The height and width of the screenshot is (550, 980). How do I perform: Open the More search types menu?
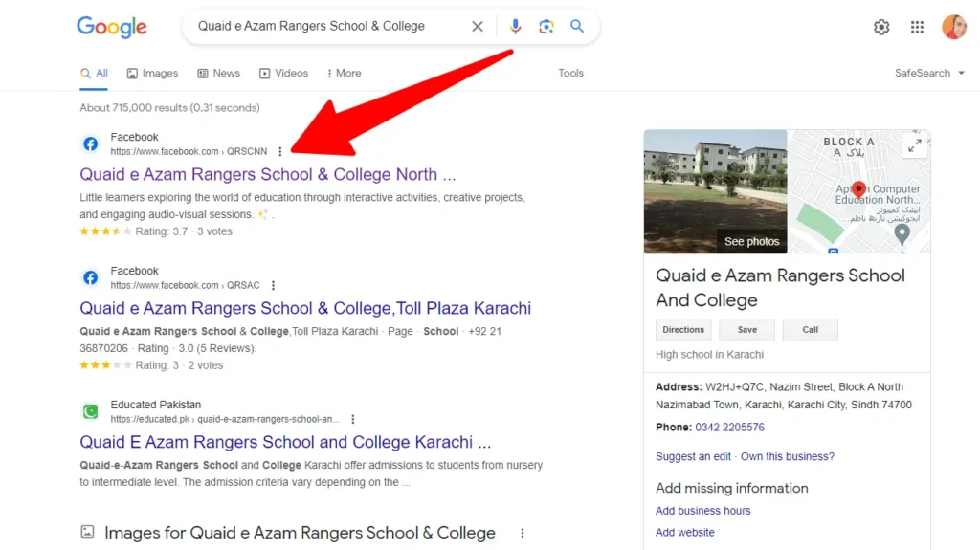click(344, 73)
